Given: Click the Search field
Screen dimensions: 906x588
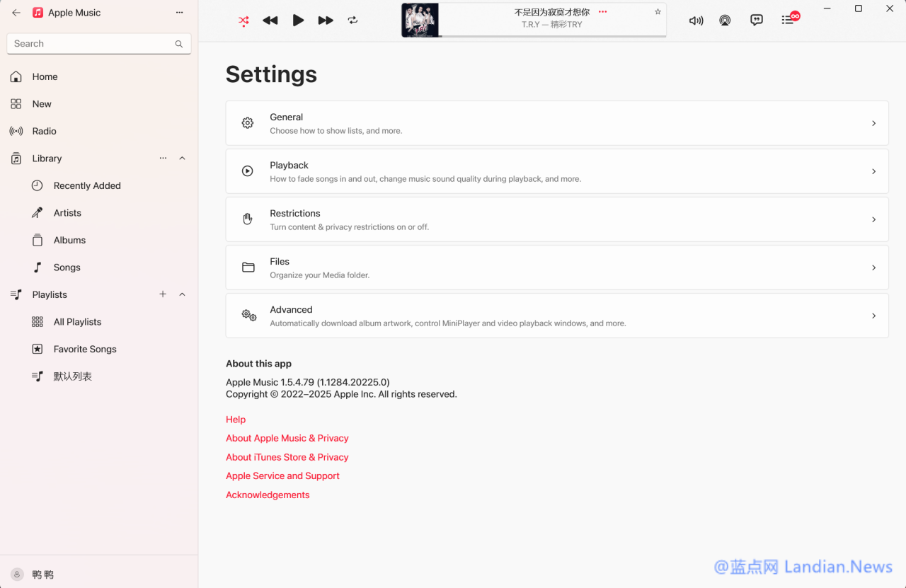Looking at the screenshot, I should click(x=99, y=43).
